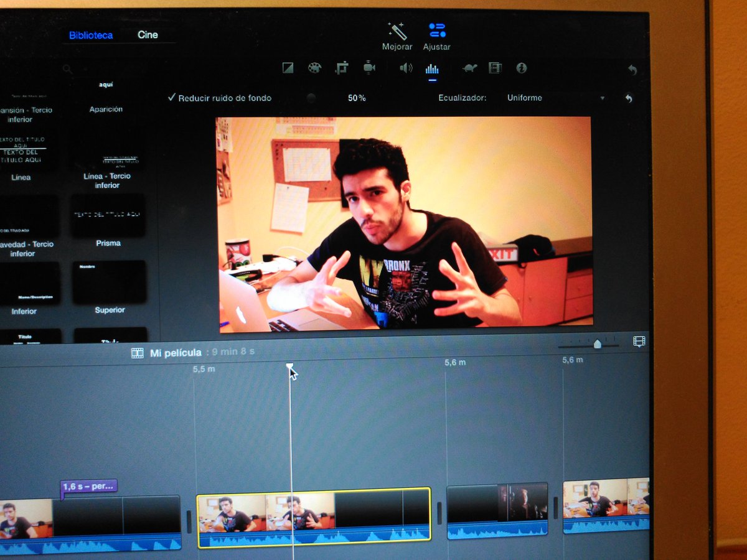Open the speed turtle icon

tap(469, 68)
